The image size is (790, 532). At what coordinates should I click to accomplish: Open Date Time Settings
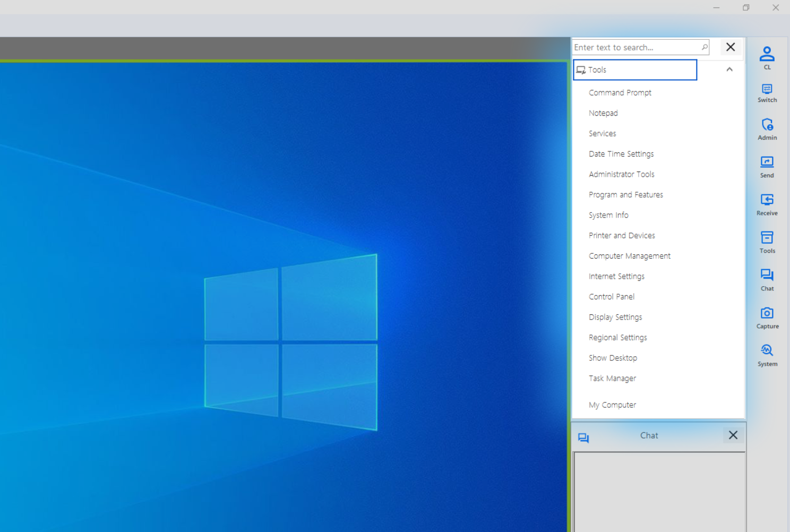[621, 154]
